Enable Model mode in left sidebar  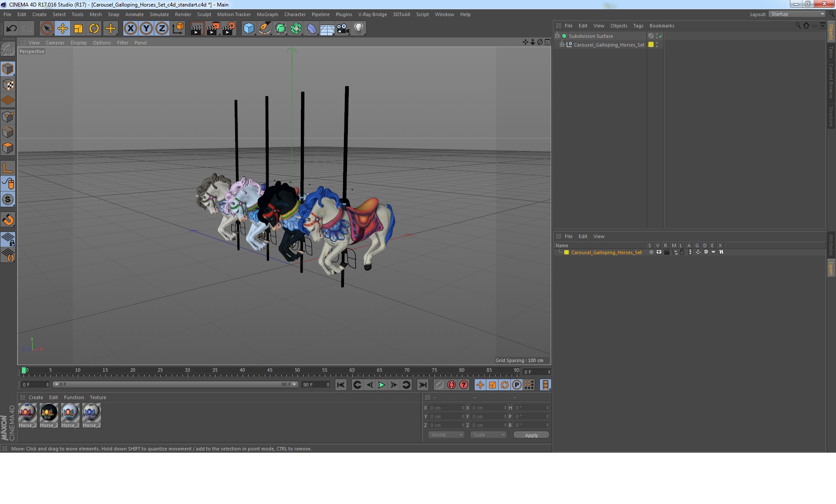[8, 69]
